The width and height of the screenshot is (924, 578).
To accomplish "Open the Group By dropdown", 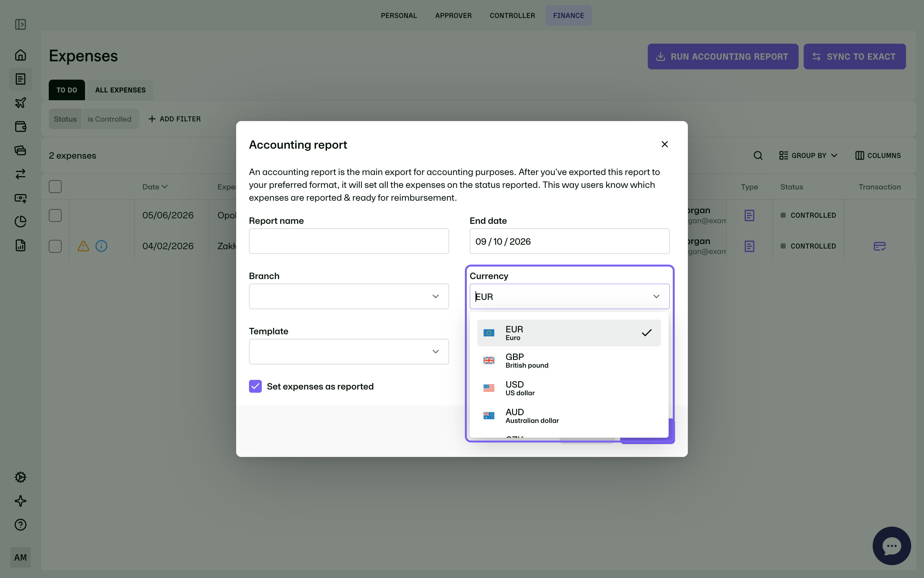I will point(808,156).
